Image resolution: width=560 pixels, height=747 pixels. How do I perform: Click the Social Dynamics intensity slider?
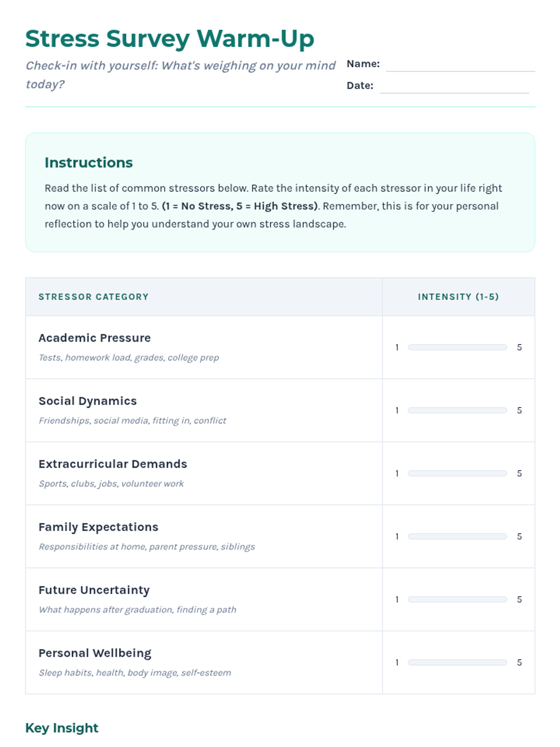pyautogui.click(x=457, y=410)
